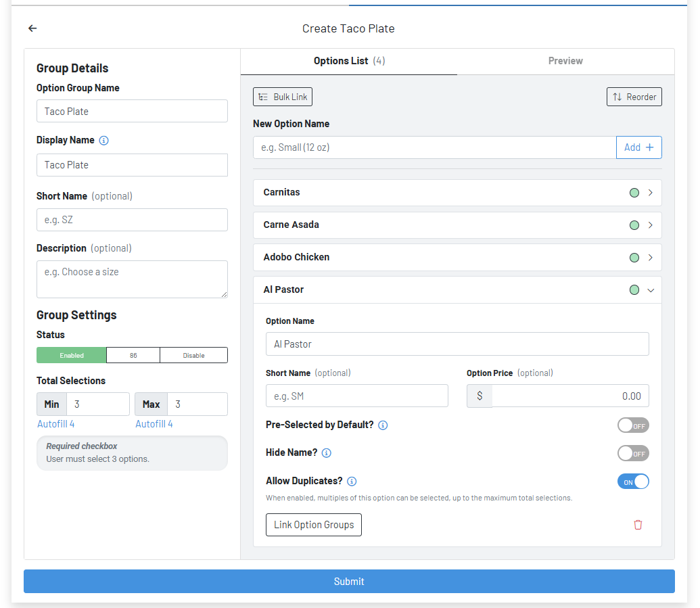The image size is (700, 608).
Task: Expand the Carne Asada option row
Action: 650,225
